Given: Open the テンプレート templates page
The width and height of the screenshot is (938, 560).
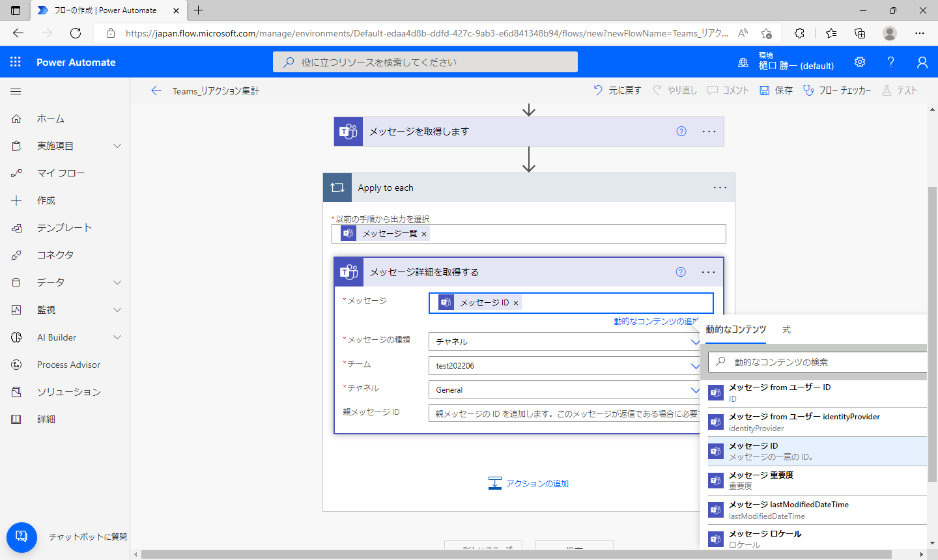Looking at the screenshot, I should click(64, 228).
